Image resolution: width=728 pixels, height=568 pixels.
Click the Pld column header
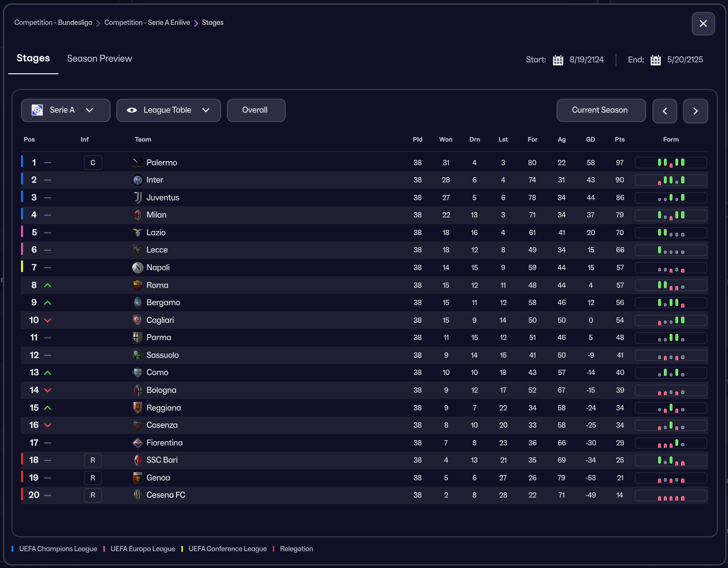pyautogui.click(x=418, y=139)
